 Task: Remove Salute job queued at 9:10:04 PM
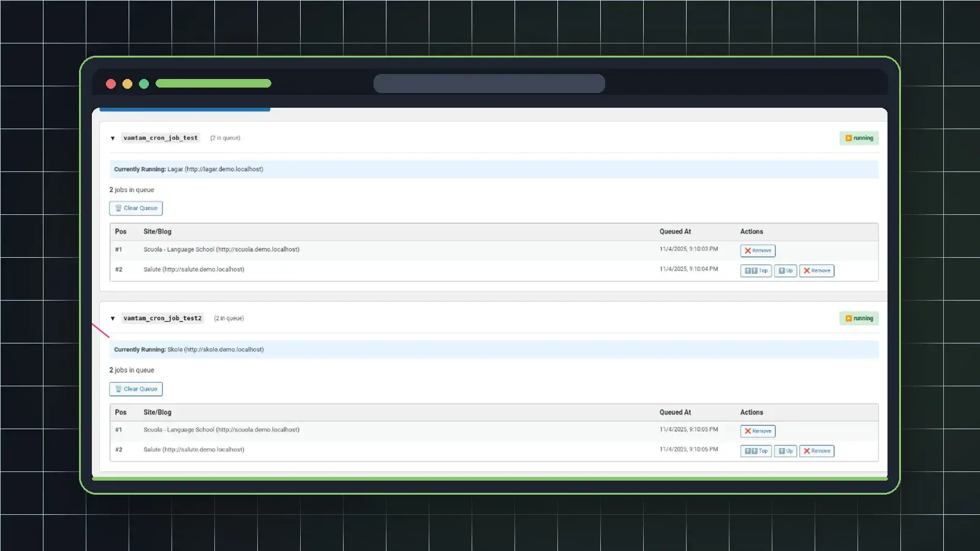[x=816, y=271]
